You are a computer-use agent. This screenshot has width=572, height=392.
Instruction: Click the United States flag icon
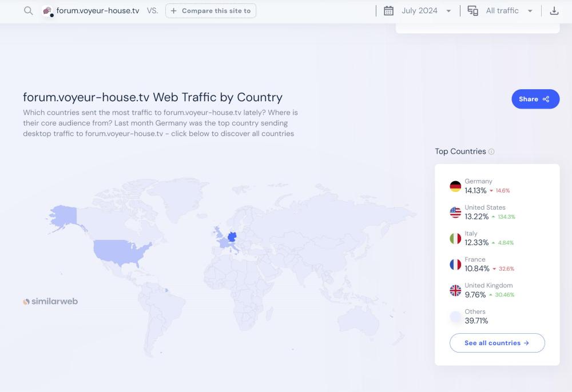455,213
